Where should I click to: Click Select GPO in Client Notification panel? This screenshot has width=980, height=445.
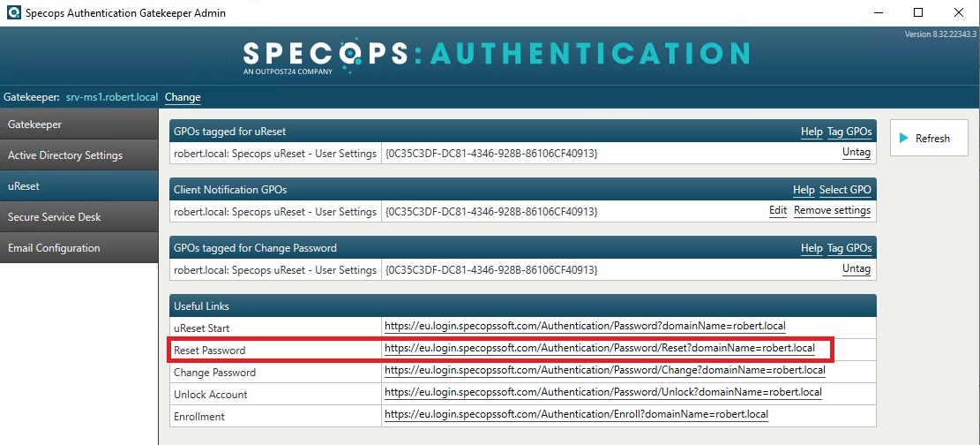(845, 190)
